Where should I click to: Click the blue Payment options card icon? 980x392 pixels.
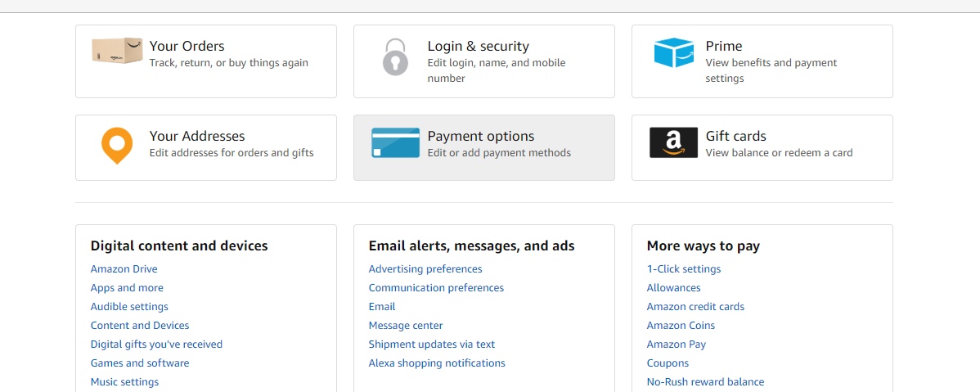pos(395,142)
